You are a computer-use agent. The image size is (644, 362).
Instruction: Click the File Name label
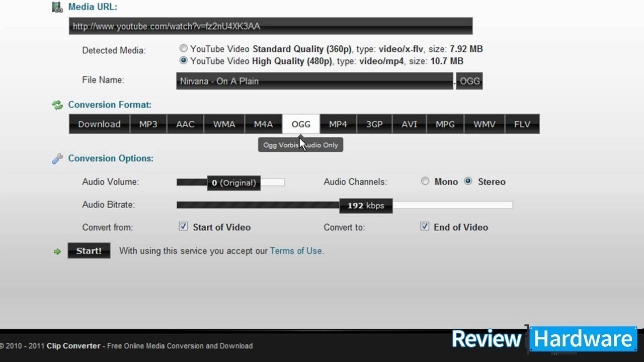click(103, 80)
